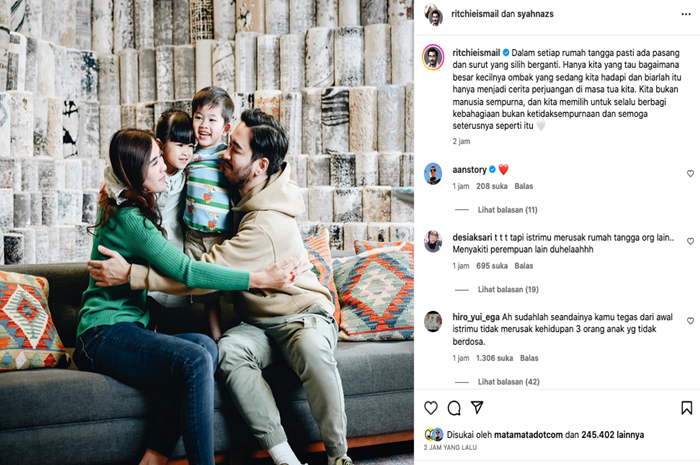700x465 pixels.
Task: Open aanstory's avatar
Action: click(x=433, y=174)
